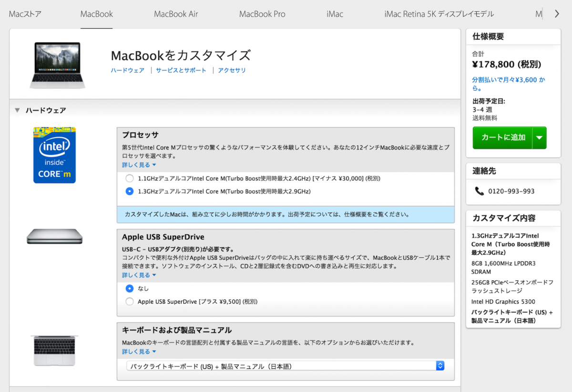Click the Intel Core M logo image
The height and width of the screenshot is (392, 572).
(x=54, y=155)
